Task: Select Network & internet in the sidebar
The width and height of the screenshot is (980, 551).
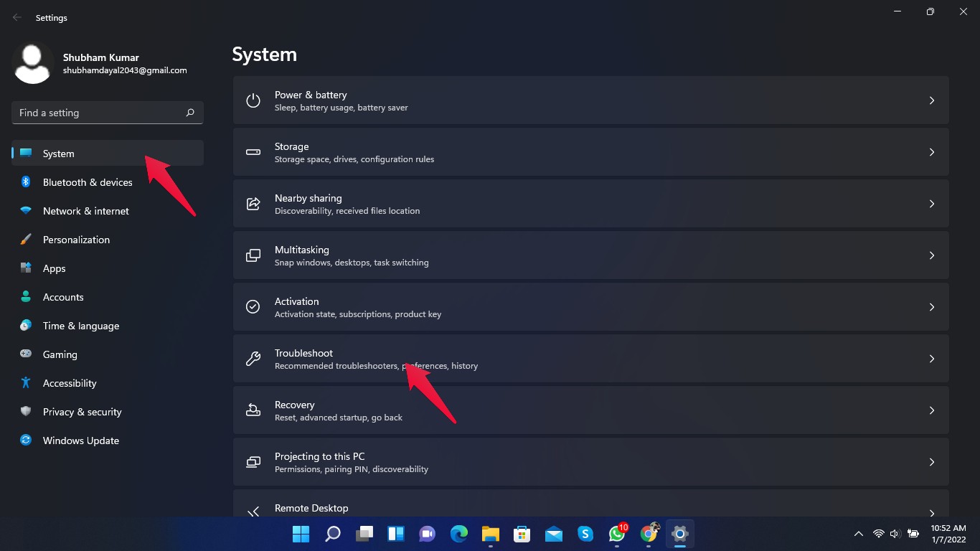Action: (x=85, y=211)
